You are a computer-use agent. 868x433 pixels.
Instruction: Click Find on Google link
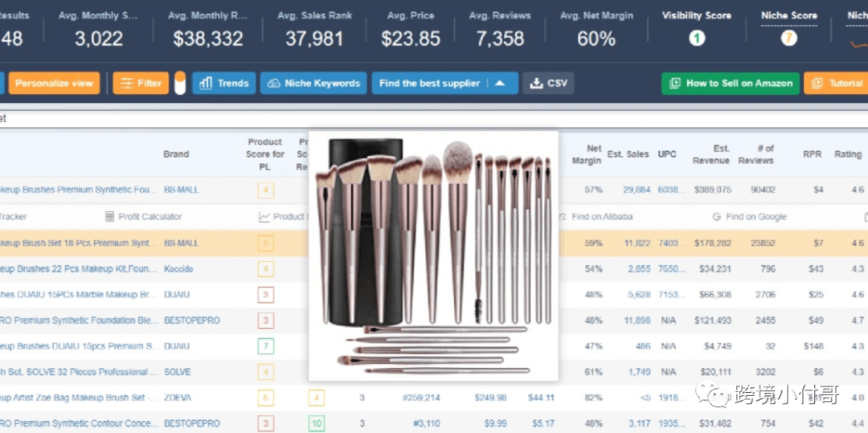pyautogui.click(x=755, y=217)
